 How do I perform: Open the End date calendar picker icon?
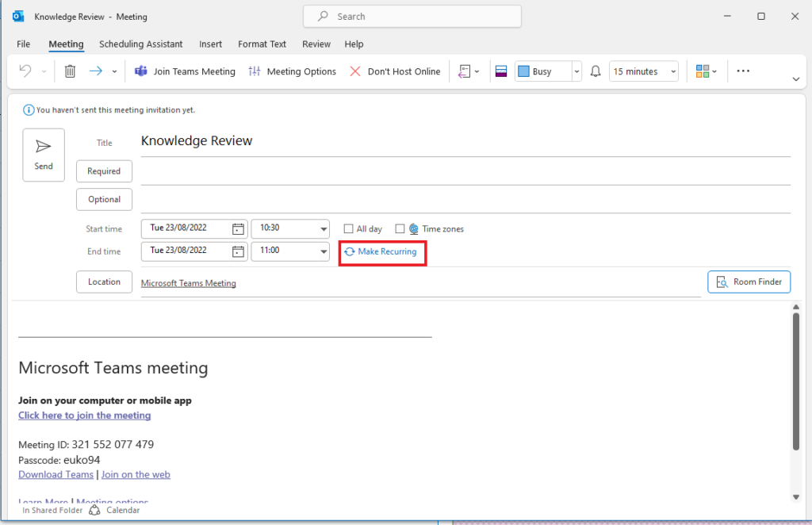click(x=238, y=251)
